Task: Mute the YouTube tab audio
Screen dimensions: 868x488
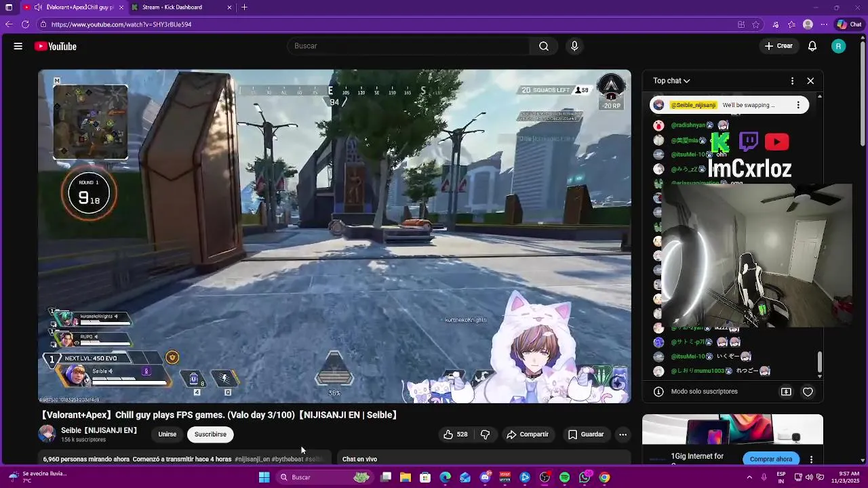Action: [39, 7]
